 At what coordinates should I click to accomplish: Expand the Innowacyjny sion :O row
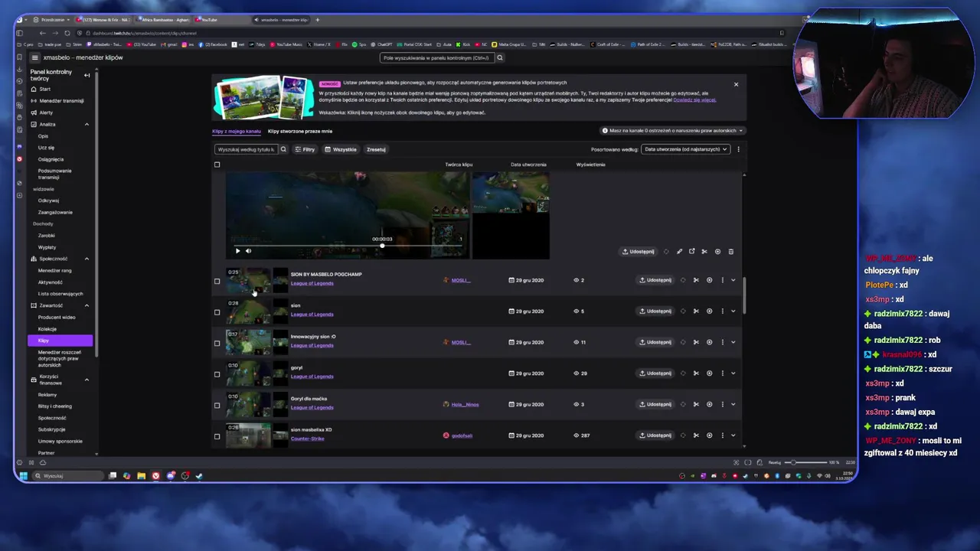tap(733, 342)
